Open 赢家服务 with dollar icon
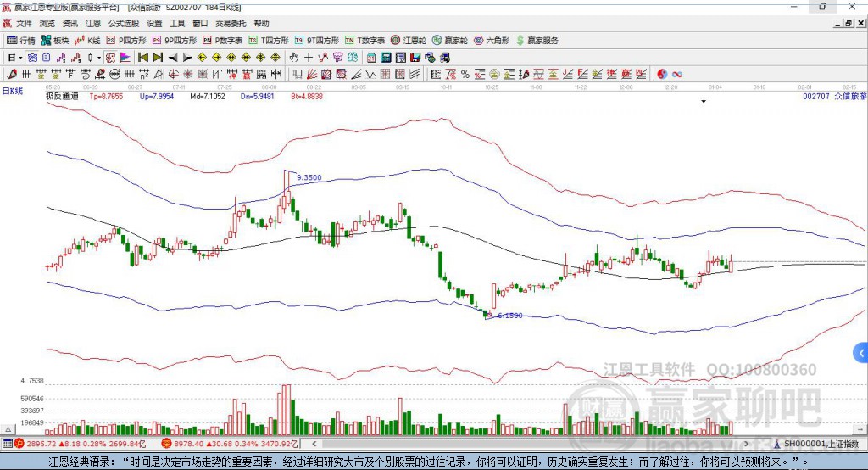This screenshot has width=868, height=470. pos(537,41)
